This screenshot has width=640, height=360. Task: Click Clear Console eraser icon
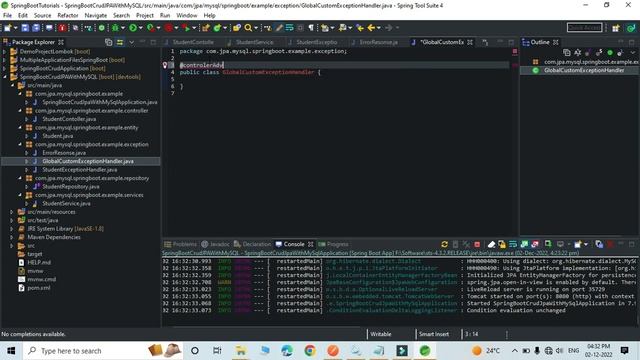point(491,244)
